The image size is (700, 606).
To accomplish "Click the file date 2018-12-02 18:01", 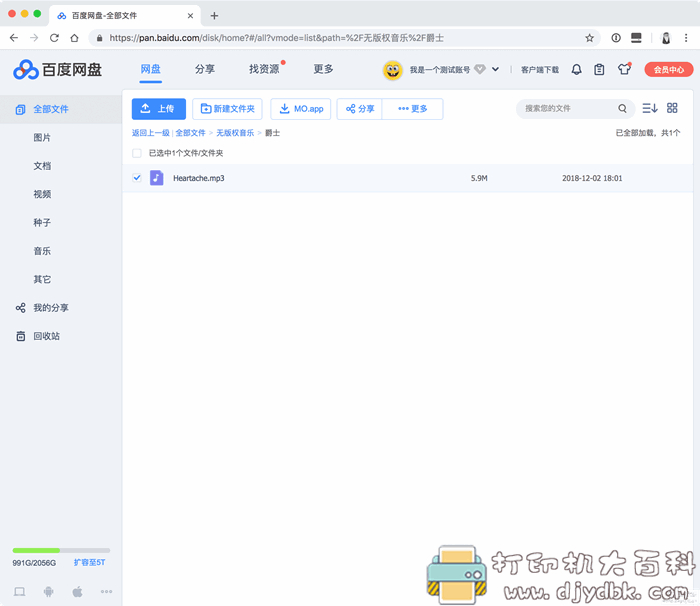I will 592,178.
